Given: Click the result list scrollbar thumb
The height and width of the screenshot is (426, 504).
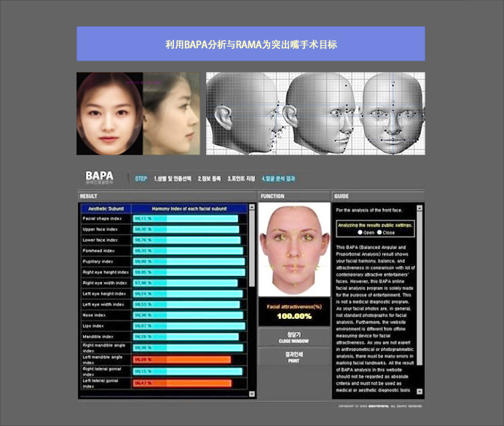Looking at the screenshot, I should coord(252,248).
